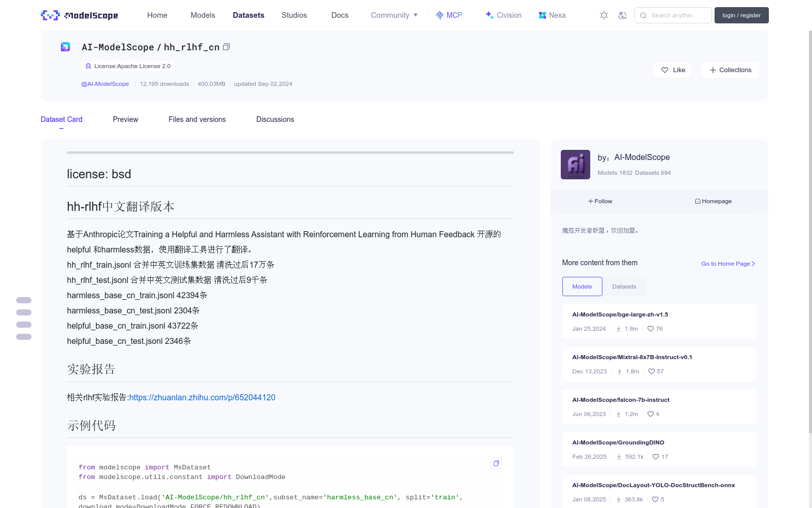Click the Civision sparkle icon

click(489, 15)
